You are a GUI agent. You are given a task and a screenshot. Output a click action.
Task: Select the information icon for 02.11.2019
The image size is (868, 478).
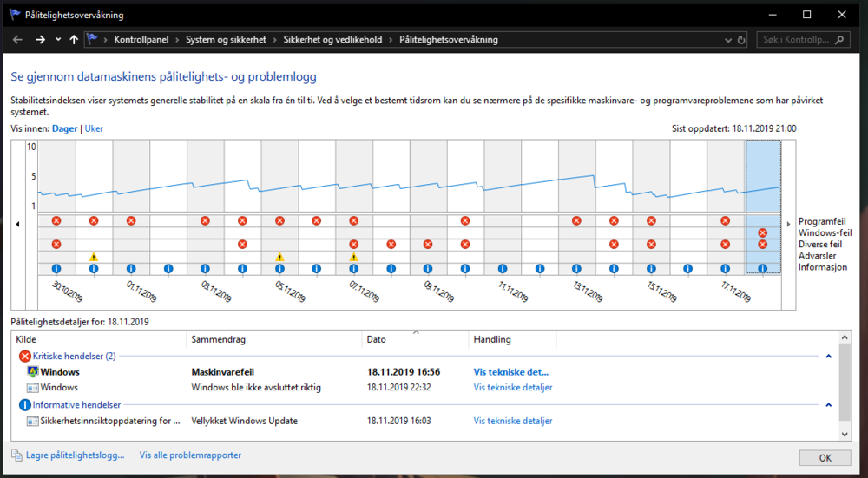168,269
